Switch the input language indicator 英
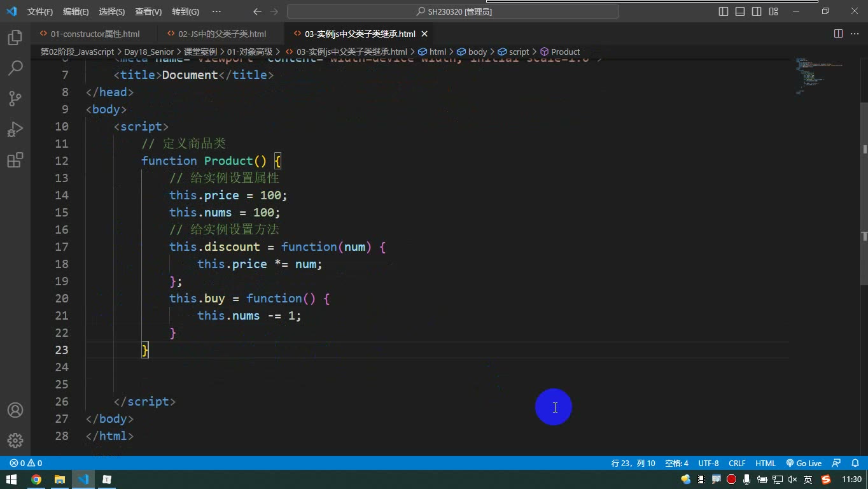The height and width of the screenshot is (489, 868). pyautogui.click(x=808, y=479)
